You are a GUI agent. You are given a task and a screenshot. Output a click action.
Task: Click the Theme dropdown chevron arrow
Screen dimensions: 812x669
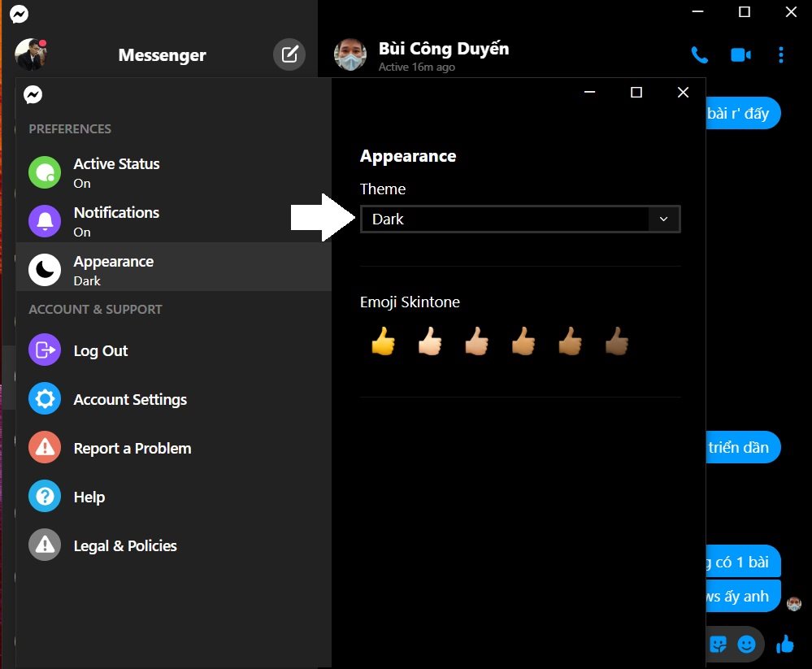663,219
